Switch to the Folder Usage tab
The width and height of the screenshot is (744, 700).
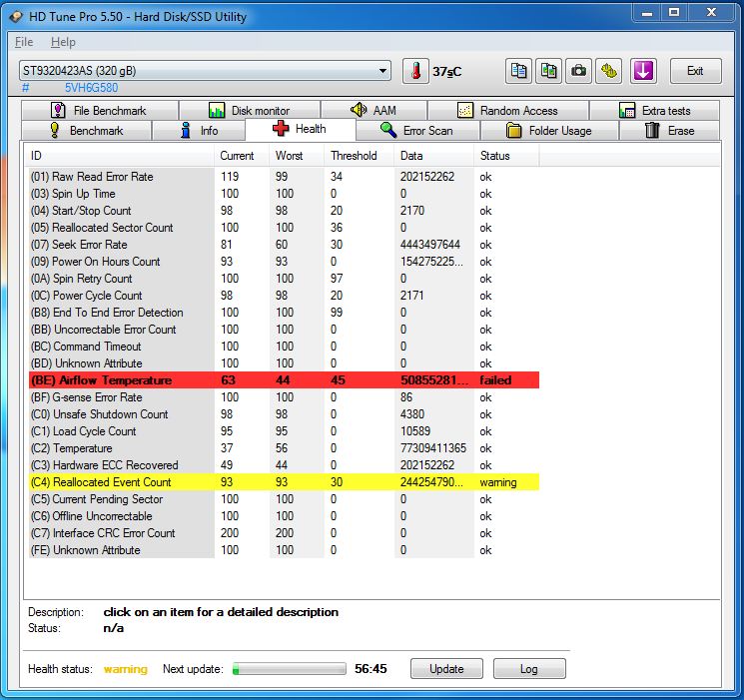[x=549, y=131]
